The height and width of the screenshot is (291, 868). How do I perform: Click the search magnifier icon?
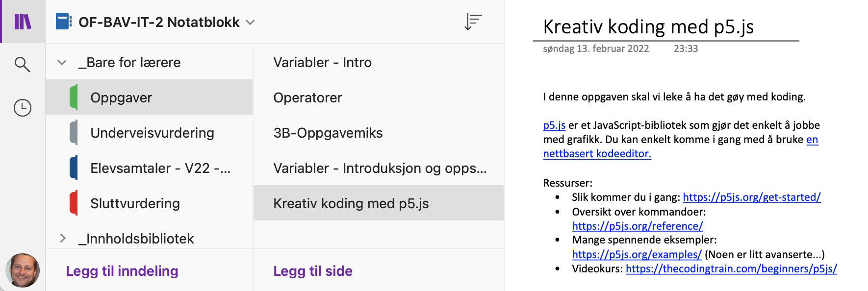pos(23,64)
